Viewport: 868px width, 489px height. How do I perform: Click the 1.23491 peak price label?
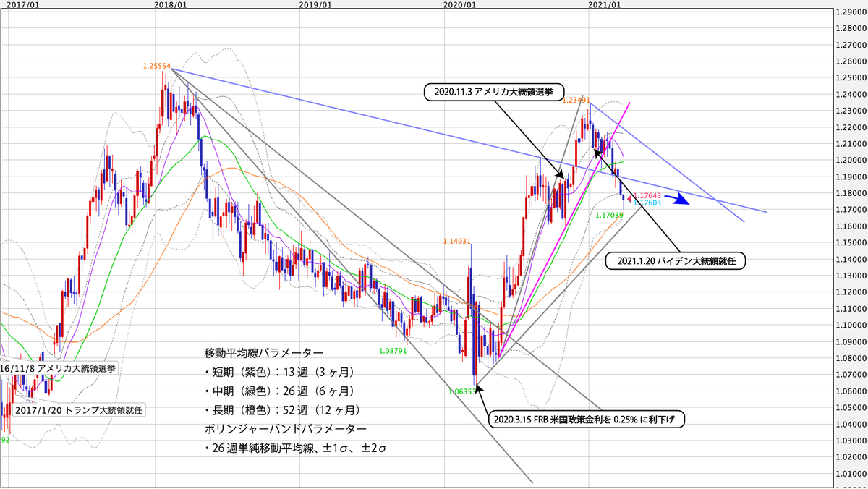click(576, 100)
